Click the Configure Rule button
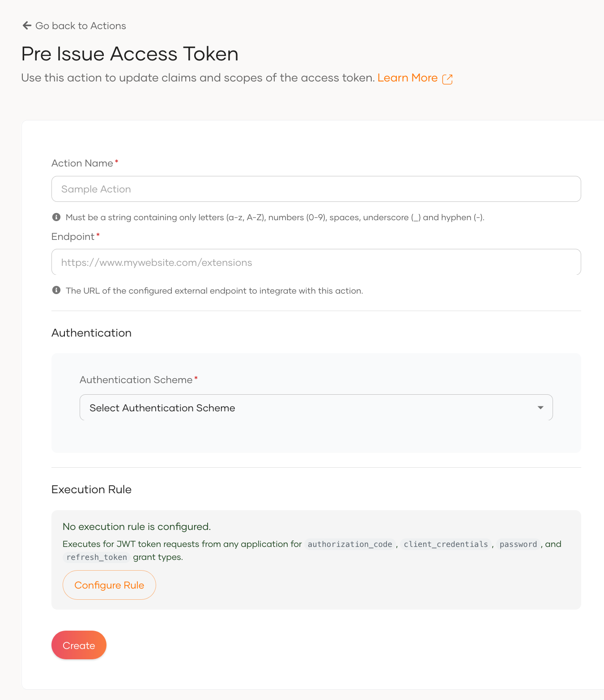This screenshot has height=700, width=604. 109,585
